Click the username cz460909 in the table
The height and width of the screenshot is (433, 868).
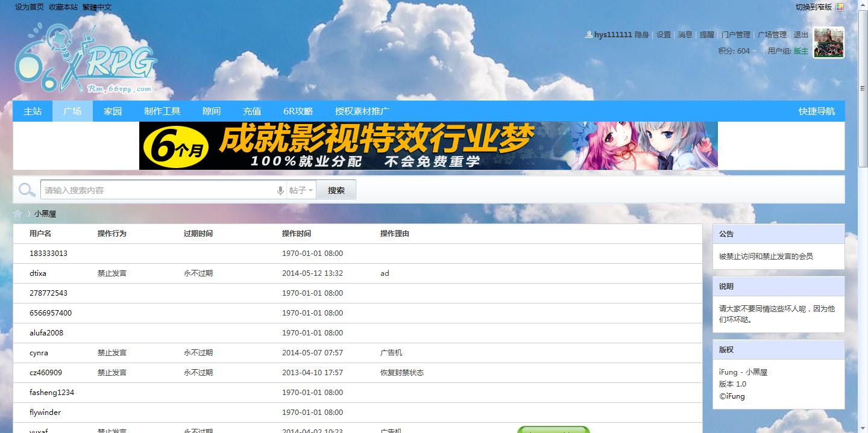pos(46,373)
